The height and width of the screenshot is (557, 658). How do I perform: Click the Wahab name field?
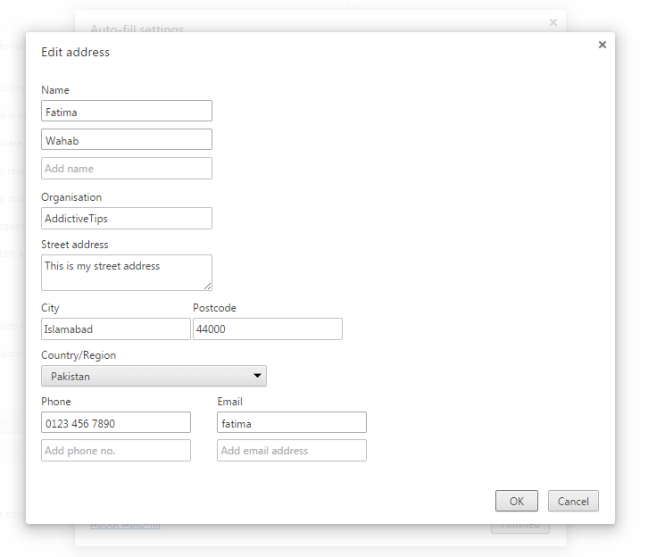point(127,139)
